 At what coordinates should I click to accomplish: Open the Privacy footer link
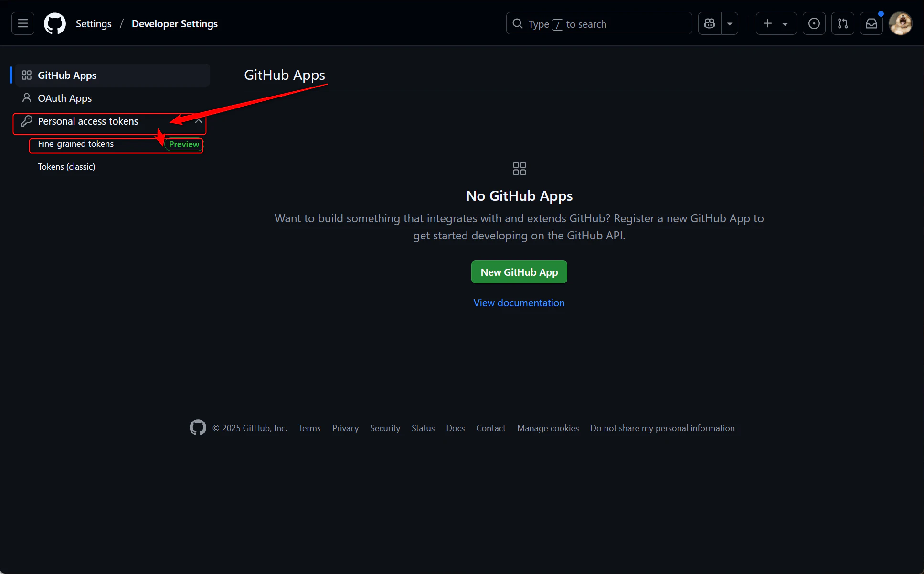(x=345, y=428)
